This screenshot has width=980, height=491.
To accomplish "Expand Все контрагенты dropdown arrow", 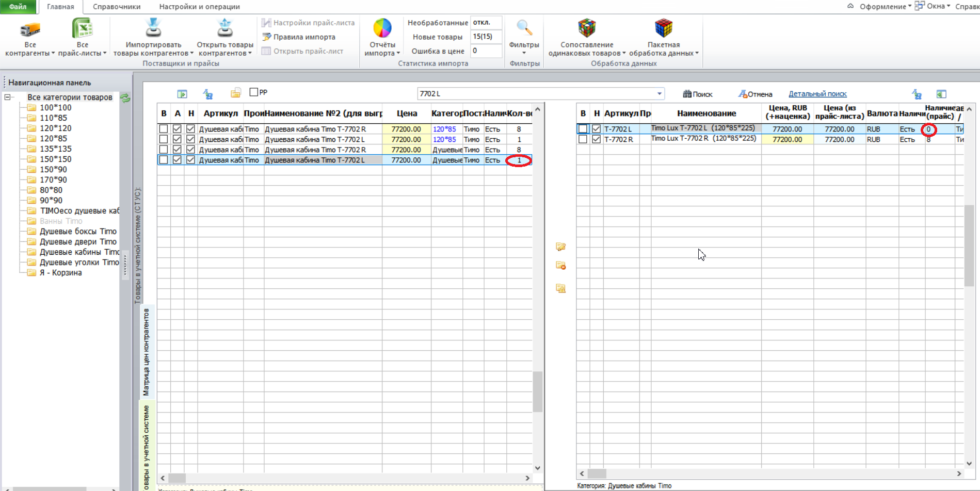I will 53,53.
